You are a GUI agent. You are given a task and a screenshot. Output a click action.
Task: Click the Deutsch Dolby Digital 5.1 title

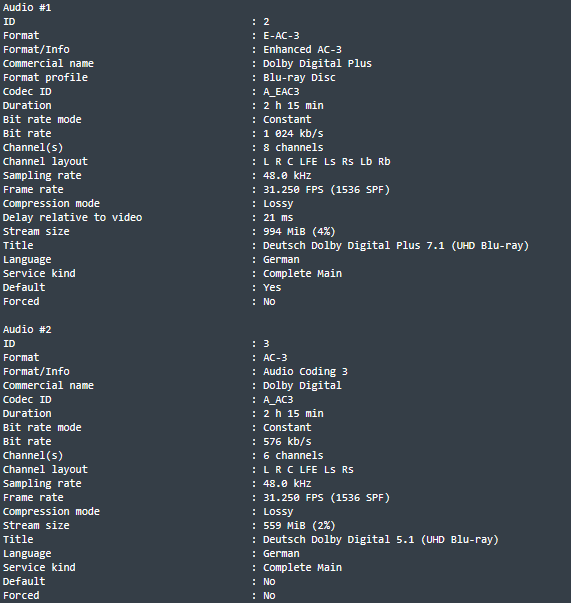[381, 540]
